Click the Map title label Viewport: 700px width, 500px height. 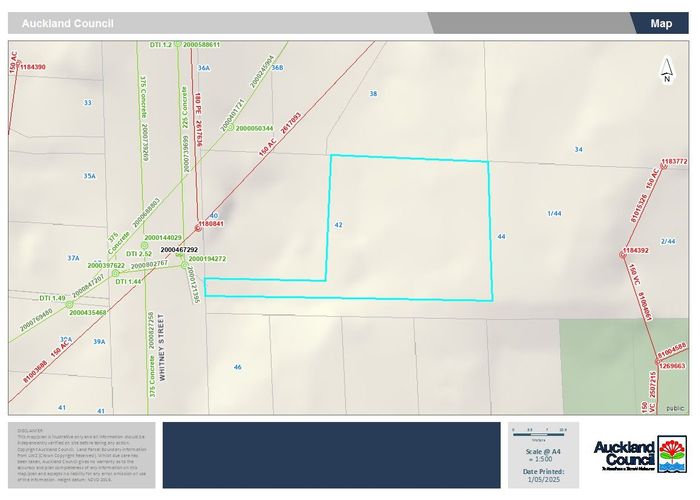[661, 23]
